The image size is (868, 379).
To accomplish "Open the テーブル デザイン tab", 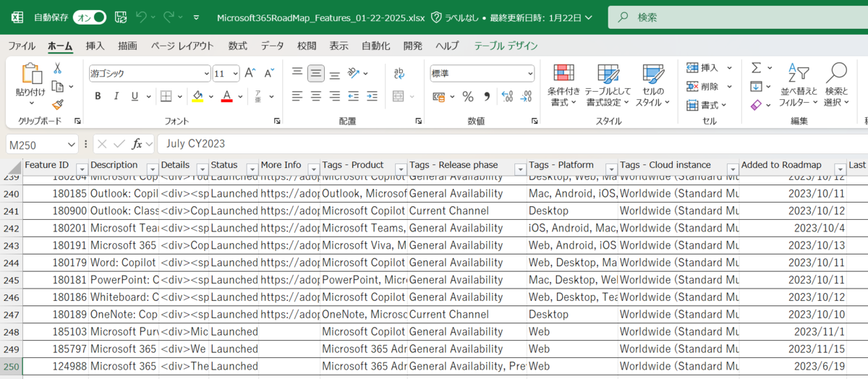I will pyautogui.click(x=506, y=46).
